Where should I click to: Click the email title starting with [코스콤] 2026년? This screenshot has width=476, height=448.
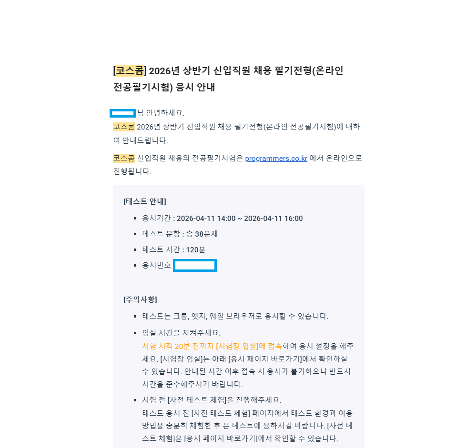[x=228, y=79]
